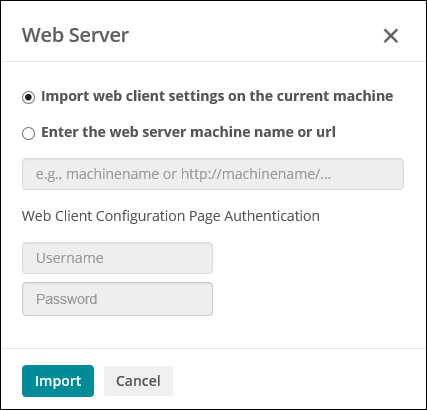The height and width of the screenshot is (410, 427).
Task: Choose the machine name or url option
Action: coord(28,133)
